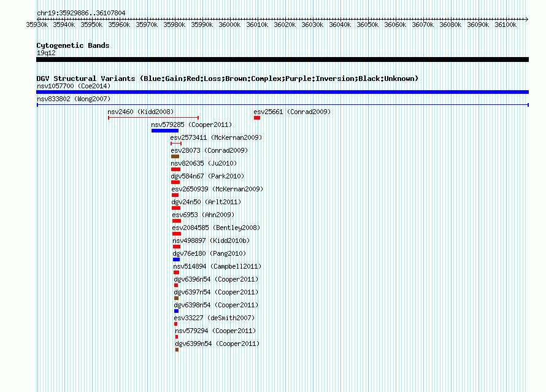Click the nsv498897 (Kidd2010b) red block

177,247
